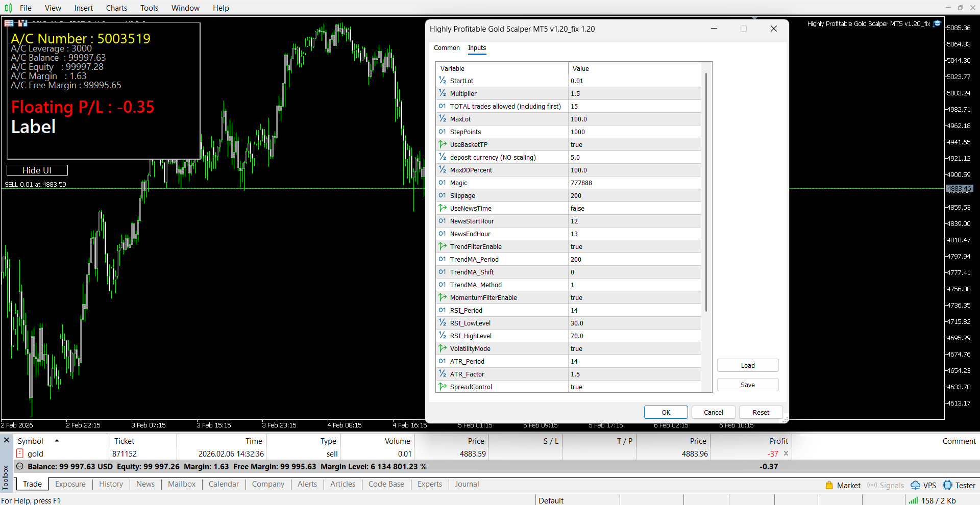Screen dimensions: 980x505
Task: Close the gold position with the x icon
Action: pos(786,453)
